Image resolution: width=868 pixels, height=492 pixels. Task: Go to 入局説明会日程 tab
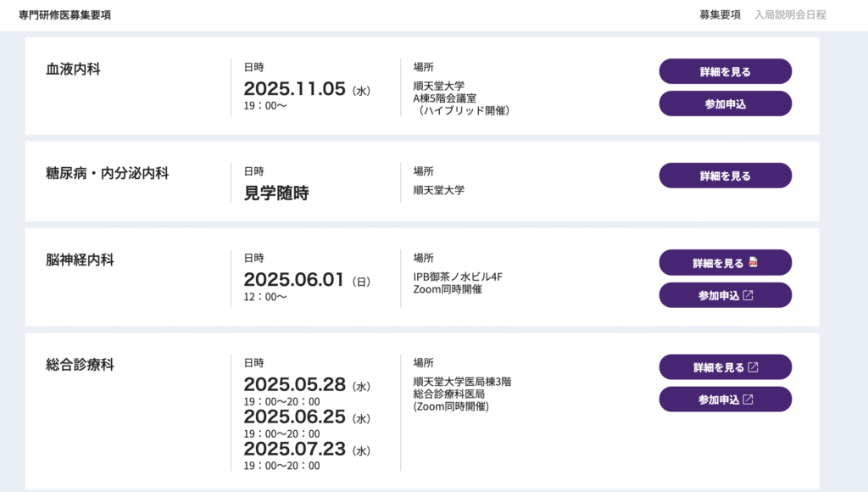(790, 14)
